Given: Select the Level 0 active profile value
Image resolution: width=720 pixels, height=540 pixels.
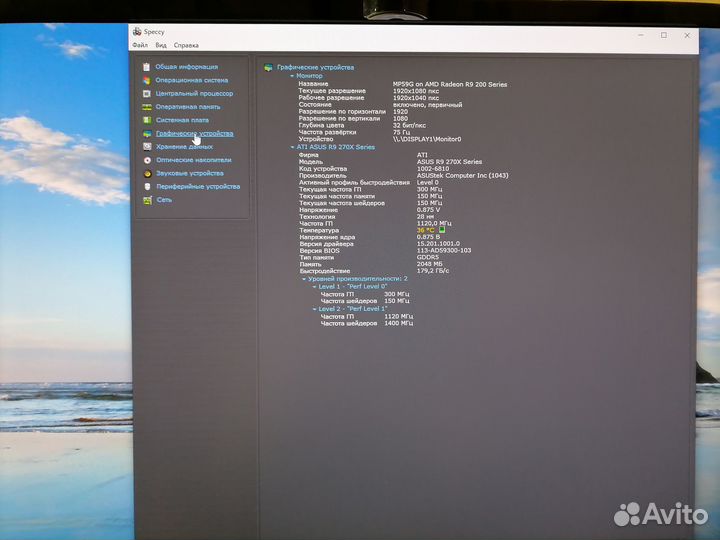Looking at the screenshot, I should click(x=428, y=182).
